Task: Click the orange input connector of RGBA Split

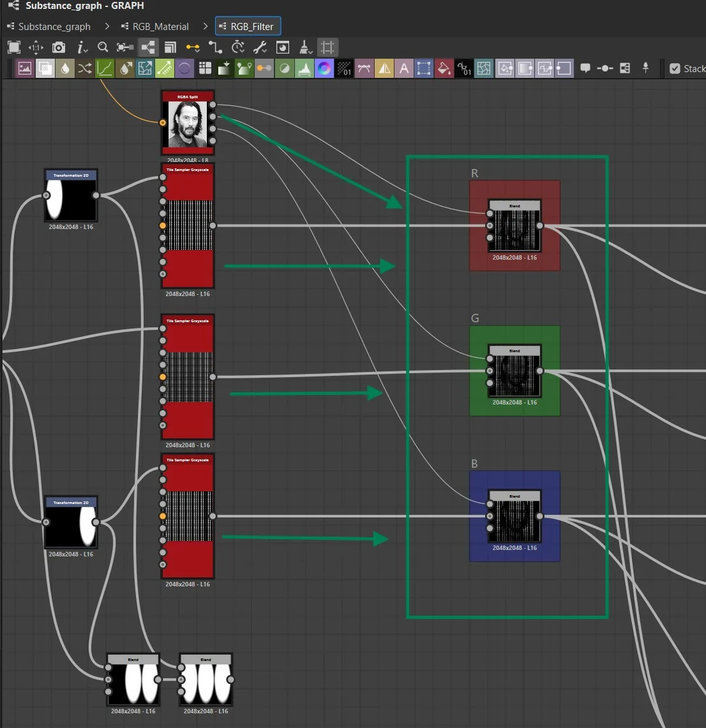Action: pyautogui.click(x=163, y=123)
